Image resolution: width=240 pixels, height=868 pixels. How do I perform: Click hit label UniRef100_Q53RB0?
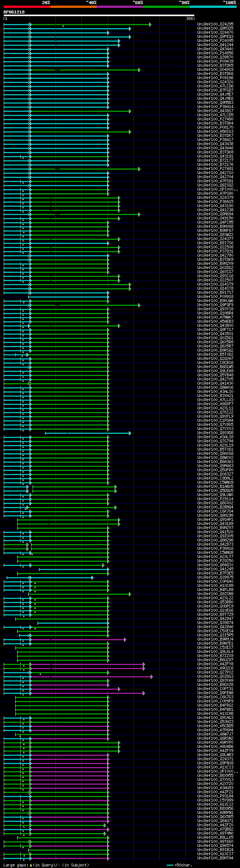pyautogui.click(x=215, y=602)
